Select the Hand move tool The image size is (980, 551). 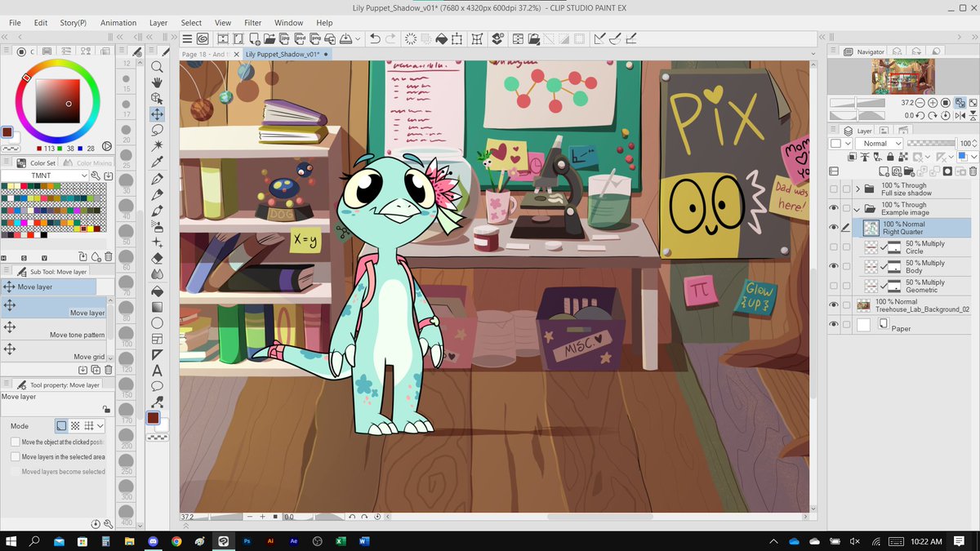tap(157, 82)
